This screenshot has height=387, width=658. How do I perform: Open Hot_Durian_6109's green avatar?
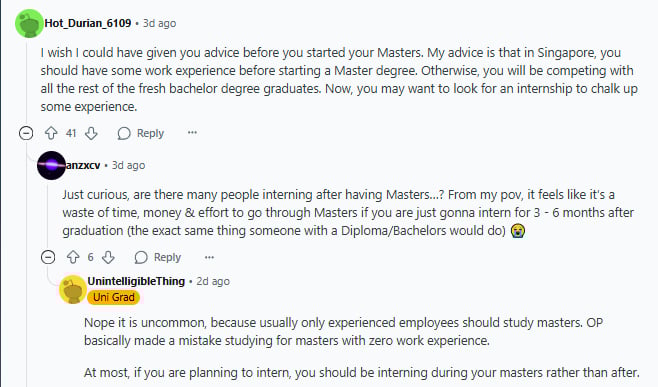29,24
